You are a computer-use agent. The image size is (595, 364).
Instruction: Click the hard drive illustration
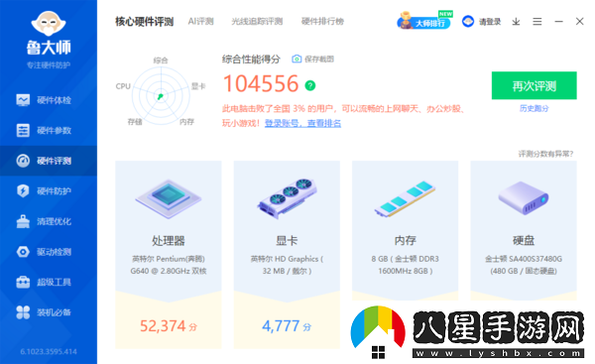coord(524,197)
